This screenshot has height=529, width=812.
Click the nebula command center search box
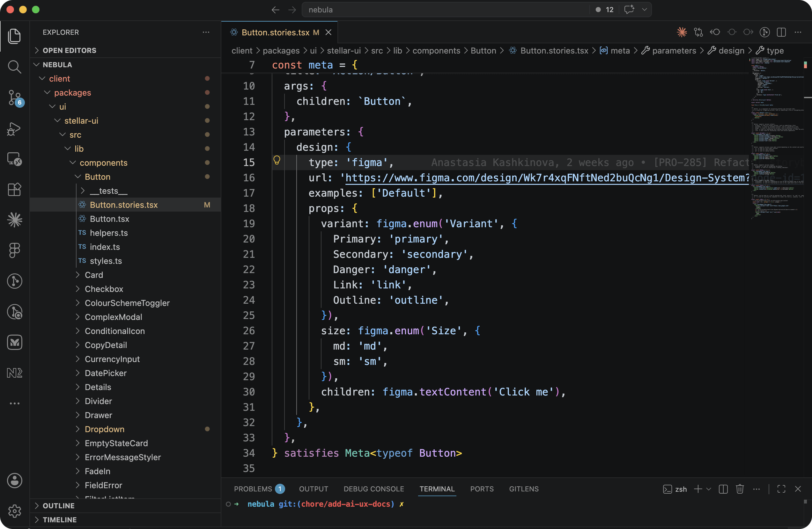click(446, 10)
